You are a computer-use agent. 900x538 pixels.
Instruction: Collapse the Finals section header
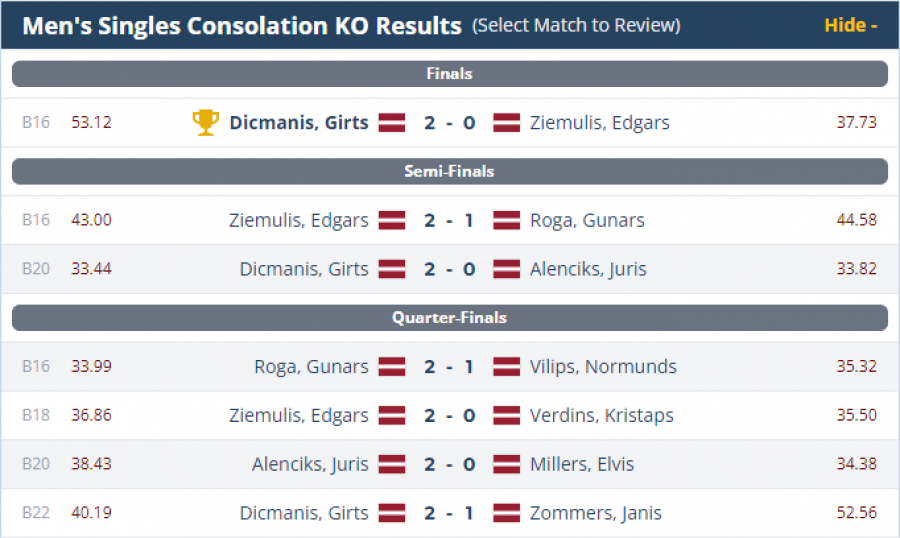tap(450, 74)
